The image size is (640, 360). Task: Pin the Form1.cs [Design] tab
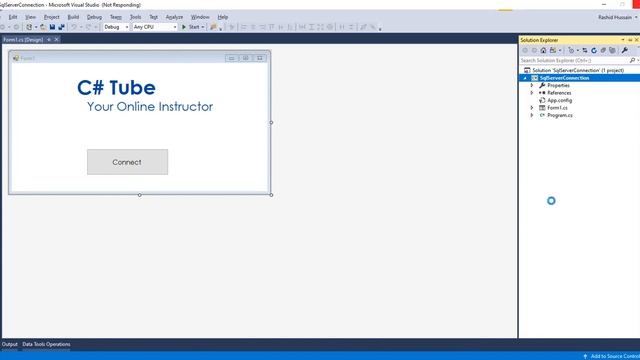(49, 40)
